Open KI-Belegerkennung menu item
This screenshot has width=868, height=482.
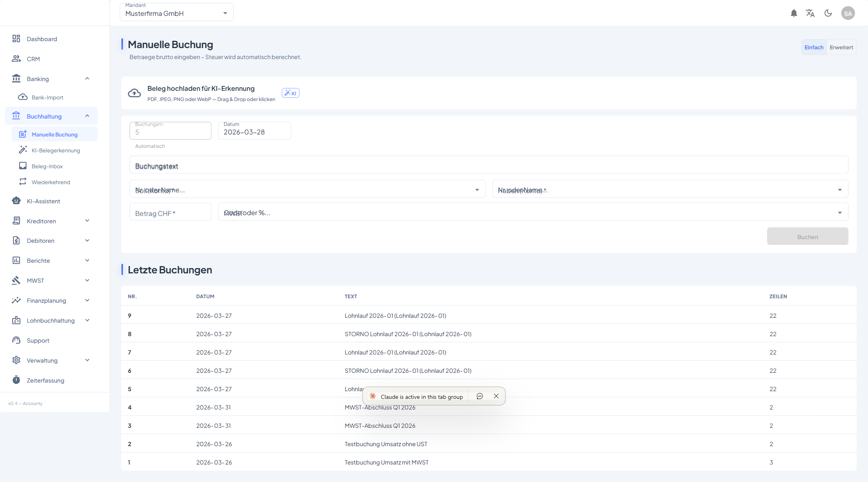[56, 150]
